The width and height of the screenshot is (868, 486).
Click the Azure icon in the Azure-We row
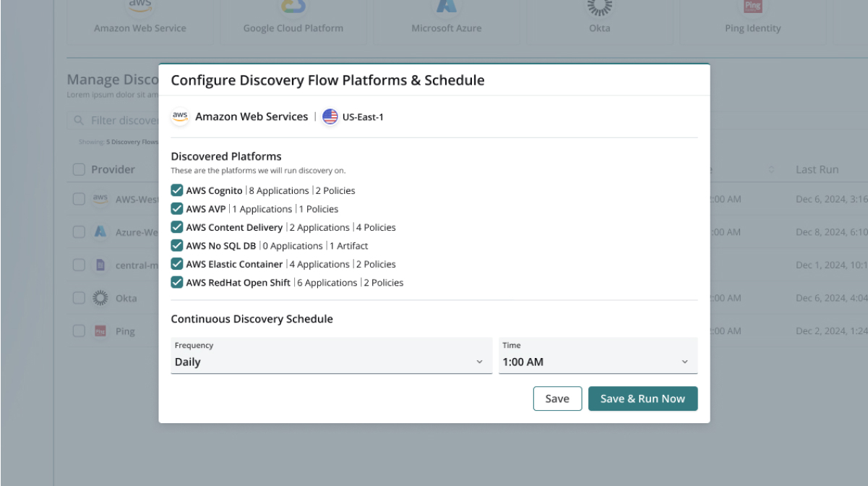tap(101, 232)
